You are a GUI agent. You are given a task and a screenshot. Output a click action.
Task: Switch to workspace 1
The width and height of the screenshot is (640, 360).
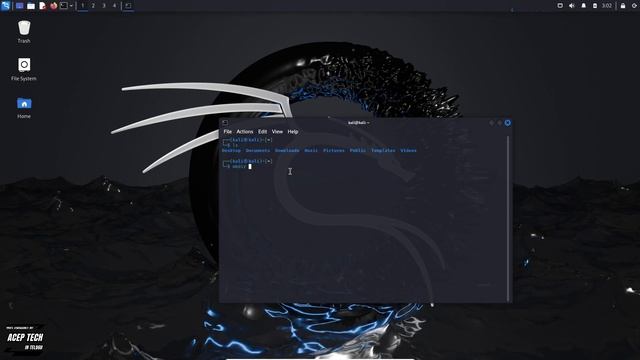(x=82, y=6)
